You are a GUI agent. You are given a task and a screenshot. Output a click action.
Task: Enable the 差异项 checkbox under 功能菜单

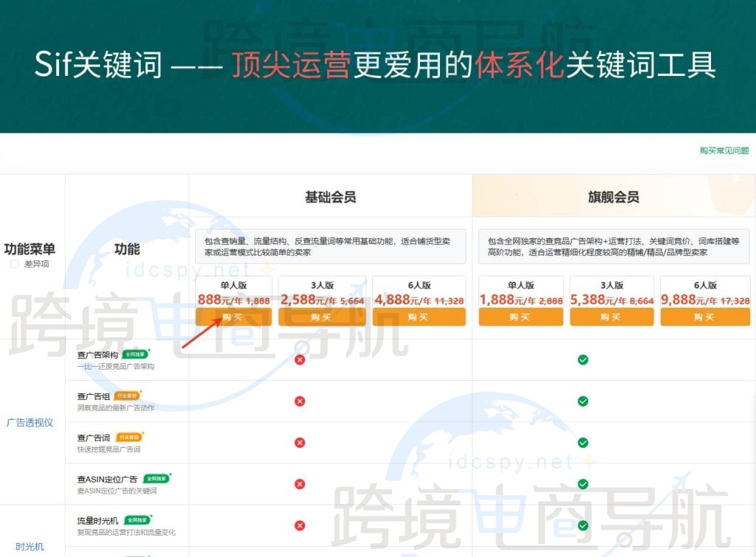click(x=13, y=263)
